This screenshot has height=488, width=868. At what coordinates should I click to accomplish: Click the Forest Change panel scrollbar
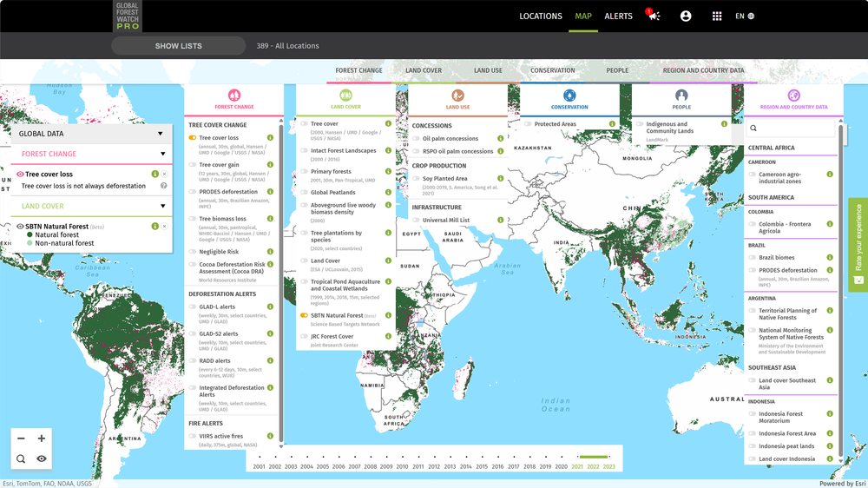(281, 282)
